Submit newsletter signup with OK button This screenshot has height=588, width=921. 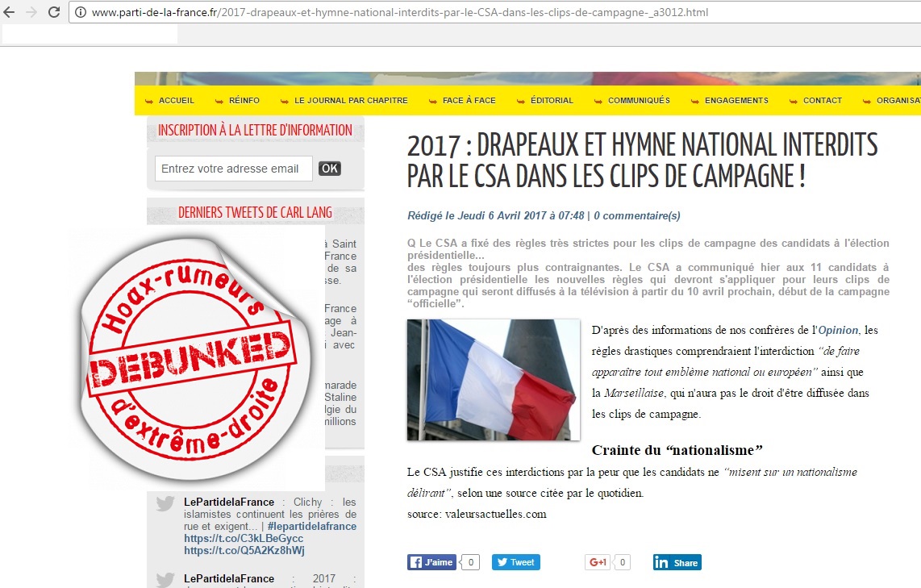[x=330, y=169]
